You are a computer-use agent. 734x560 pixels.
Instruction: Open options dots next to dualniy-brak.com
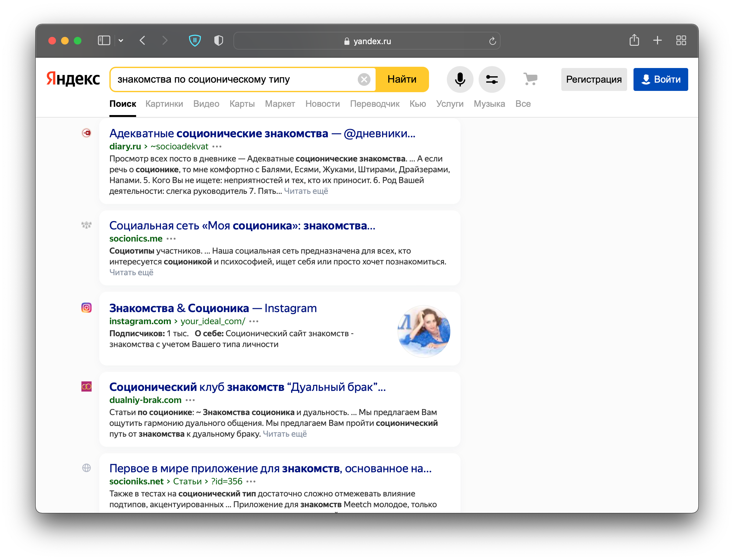coord(190,400)
